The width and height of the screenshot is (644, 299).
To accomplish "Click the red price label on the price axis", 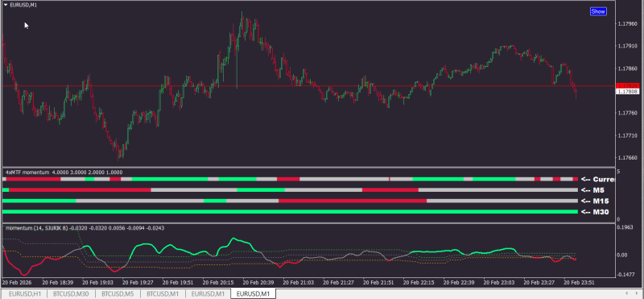I will (628, 85).
